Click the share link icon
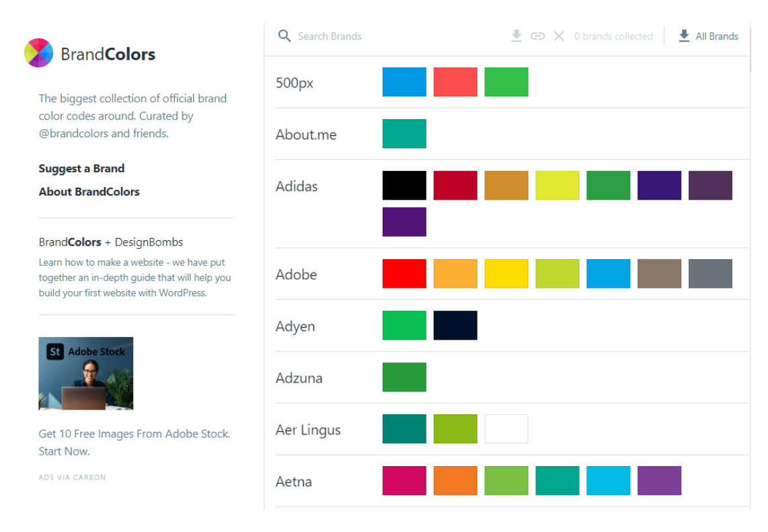Image resolution: width=768 pixels, height=532 pixels. point(537,36)
